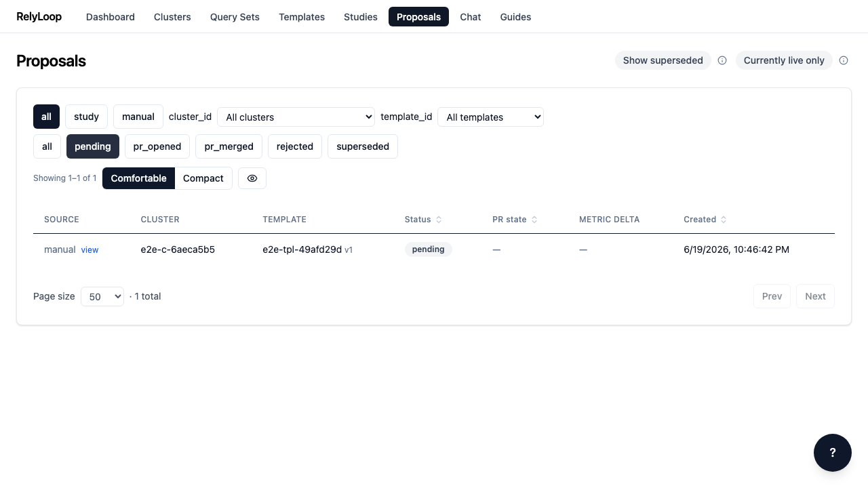Click the METRIC DELTA column header

609,220
